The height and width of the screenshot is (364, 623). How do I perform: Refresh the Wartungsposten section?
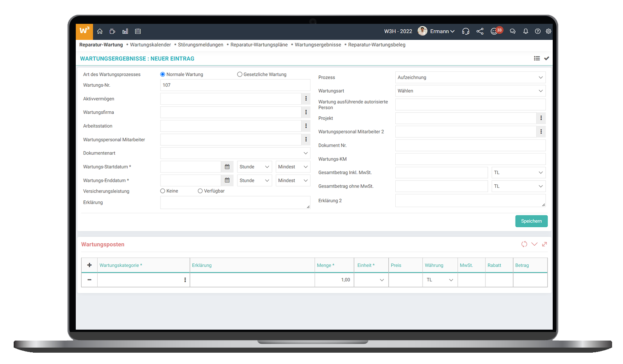point(524,244)
